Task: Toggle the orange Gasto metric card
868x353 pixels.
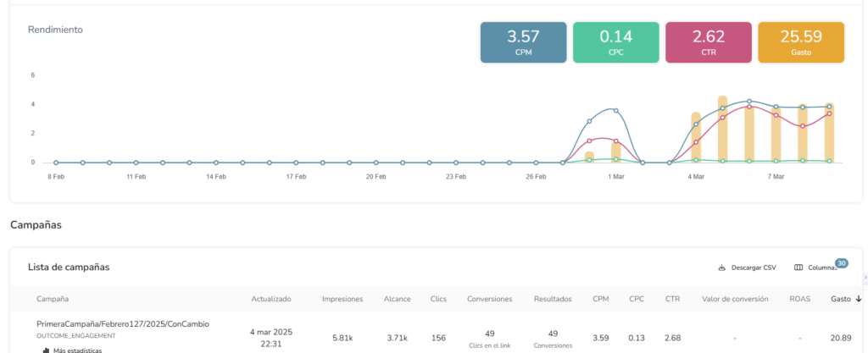Action: point(800,42)
